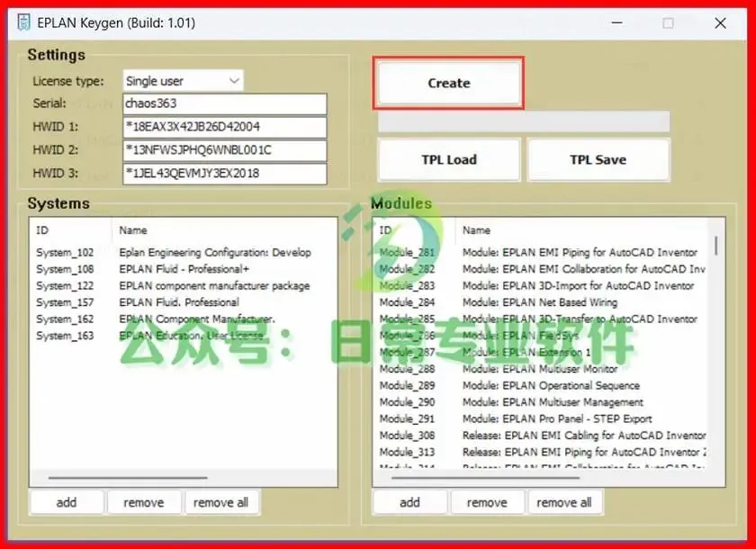Click remove all button under Modules
756x549 pixels.
click(x=564, y=502)
